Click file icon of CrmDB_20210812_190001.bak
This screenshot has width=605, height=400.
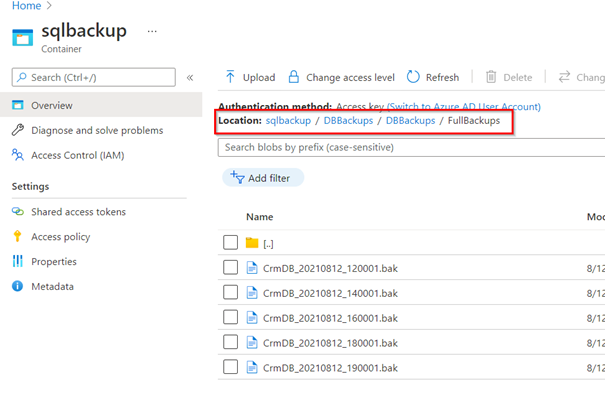click(x=252, y=367)
